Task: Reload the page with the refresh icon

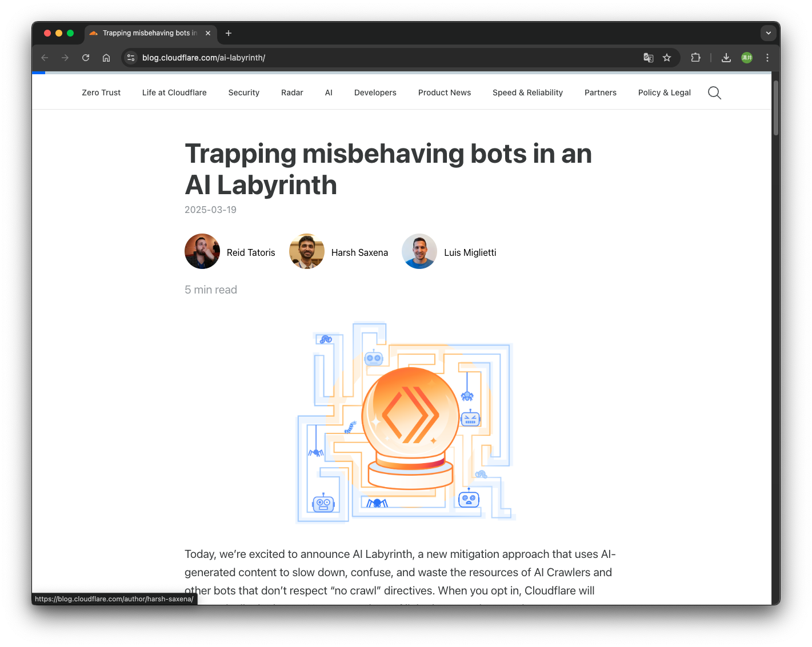Action: click(x=86, y=58)
